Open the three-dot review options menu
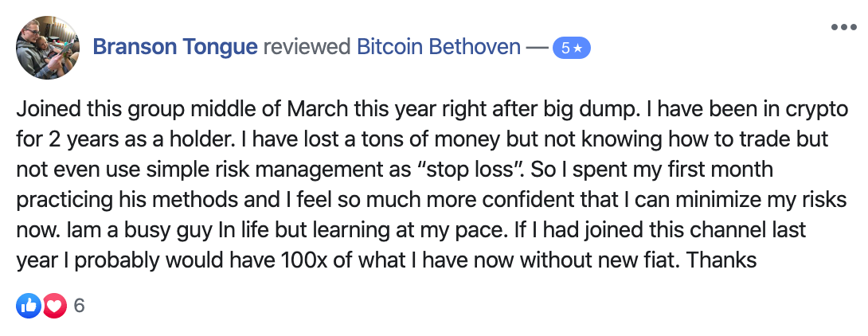The image size is (868, 336). [843, 26]
